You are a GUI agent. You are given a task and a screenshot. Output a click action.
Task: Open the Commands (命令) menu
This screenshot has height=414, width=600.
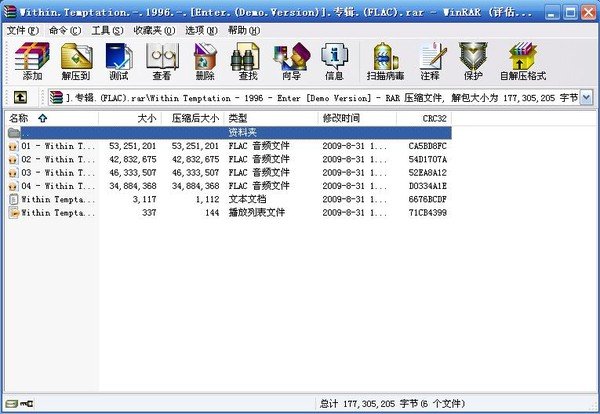point(65,31)
